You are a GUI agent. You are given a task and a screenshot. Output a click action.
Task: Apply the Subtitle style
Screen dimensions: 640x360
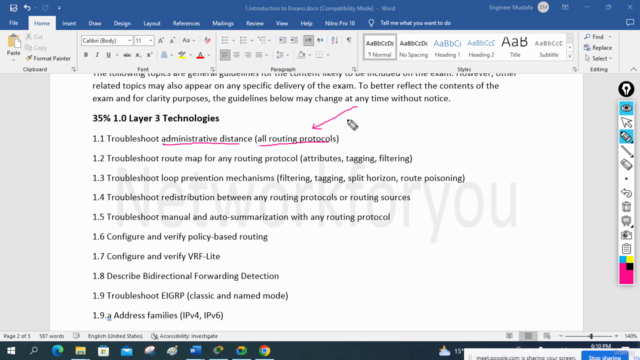pos(549,47)
